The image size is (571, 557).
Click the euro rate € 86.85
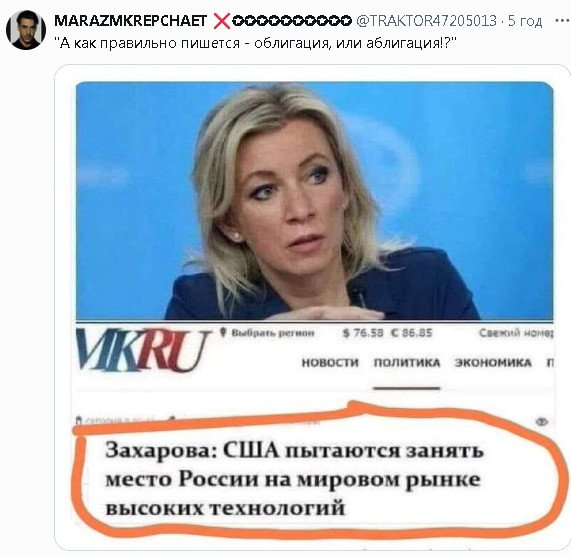[x=411, y=333]
